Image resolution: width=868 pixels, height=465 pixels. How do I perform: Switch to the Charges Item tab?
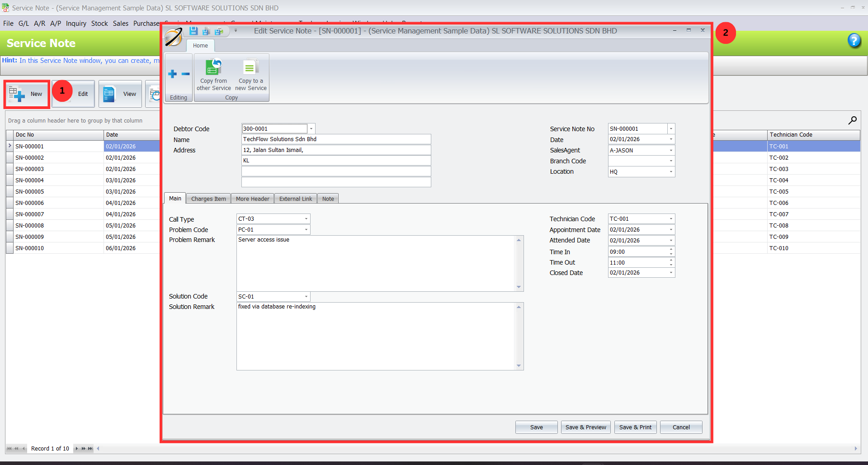click(x=208, y=199)
